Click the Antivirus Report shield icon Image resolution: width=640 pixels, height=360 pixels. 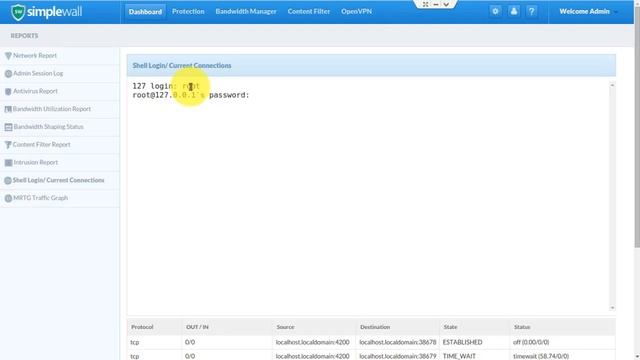[8, 91]
